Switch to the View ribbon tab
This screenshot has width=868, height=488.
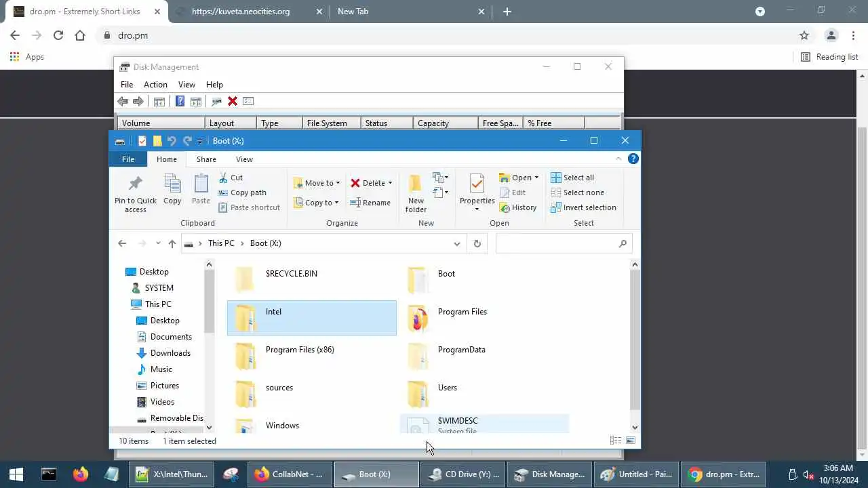click(244, 159)
